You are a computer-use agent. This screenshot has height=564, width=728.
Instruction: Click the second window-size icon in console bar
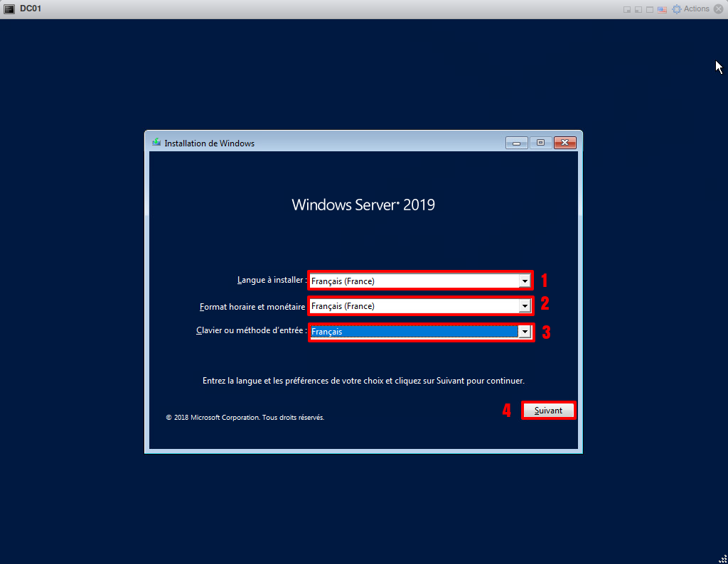[638, 9]
